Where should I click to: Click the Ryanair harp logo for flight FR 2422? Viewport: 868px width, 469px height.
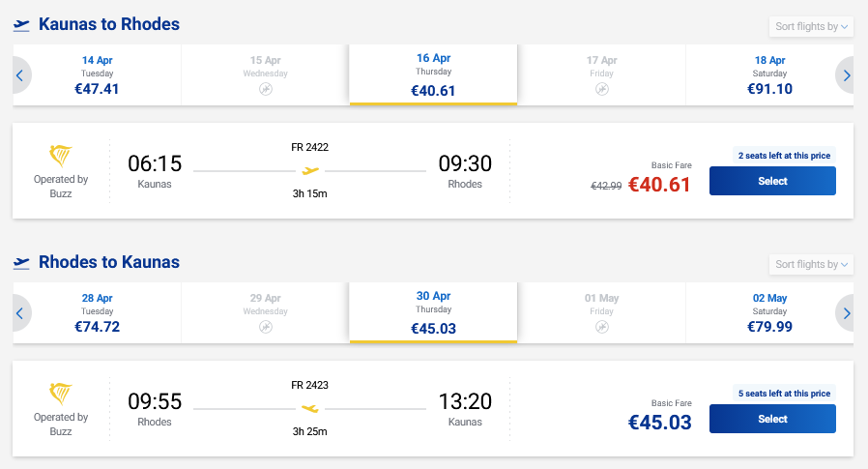pos(61,156)
